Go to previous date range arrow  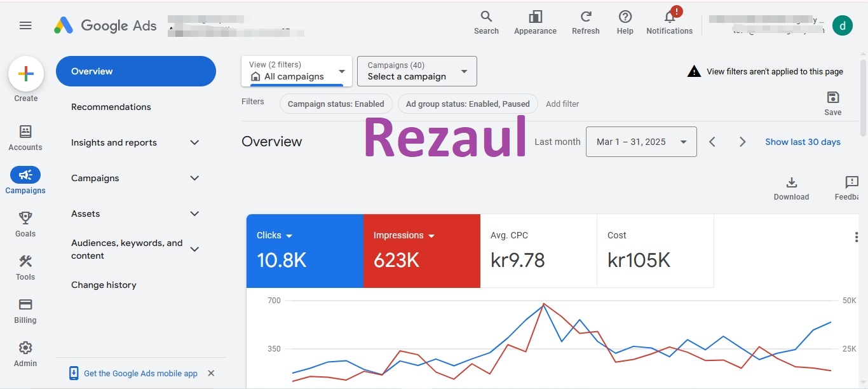[x=712, y=142]
